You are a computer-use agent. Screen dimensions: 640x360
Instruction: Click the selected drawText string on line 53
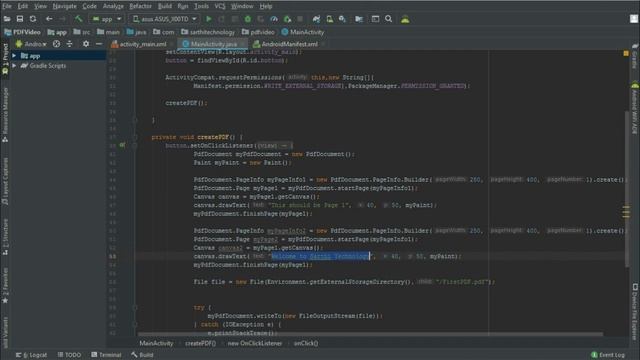point(320,256)
